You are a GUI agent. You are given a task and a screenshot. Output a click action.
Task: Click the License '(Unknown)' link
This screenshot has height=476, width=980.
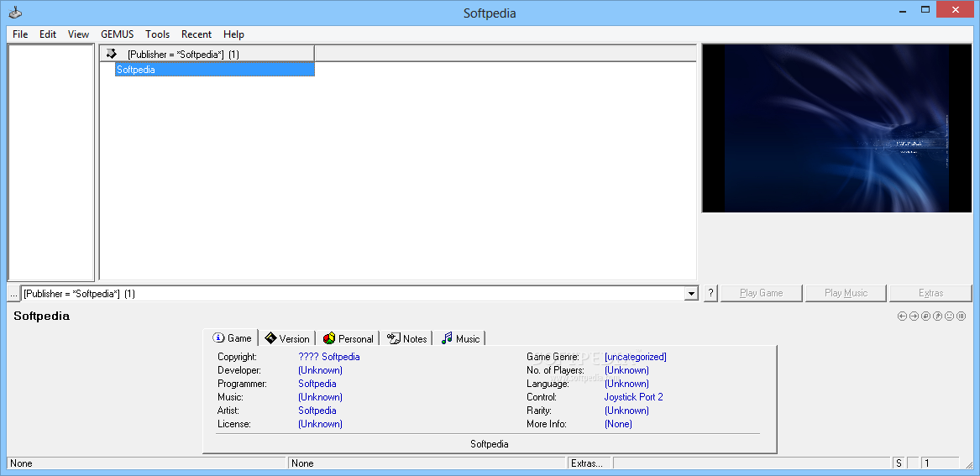[320, 423]
